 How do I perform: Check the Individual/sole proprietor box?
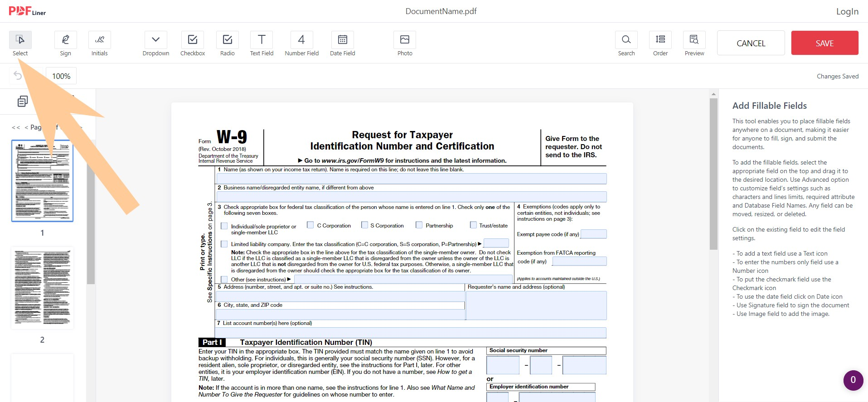pyautogui.click(x=224, y=226)
